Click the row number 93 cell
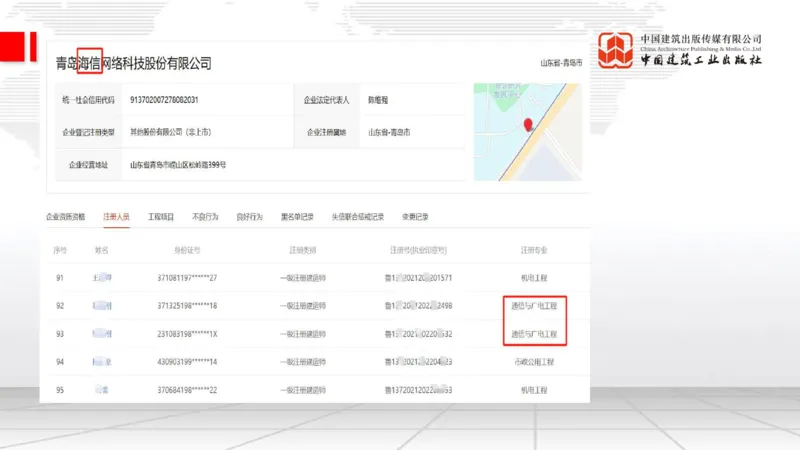Screen dimensions: 800x450 click(60, 334)
